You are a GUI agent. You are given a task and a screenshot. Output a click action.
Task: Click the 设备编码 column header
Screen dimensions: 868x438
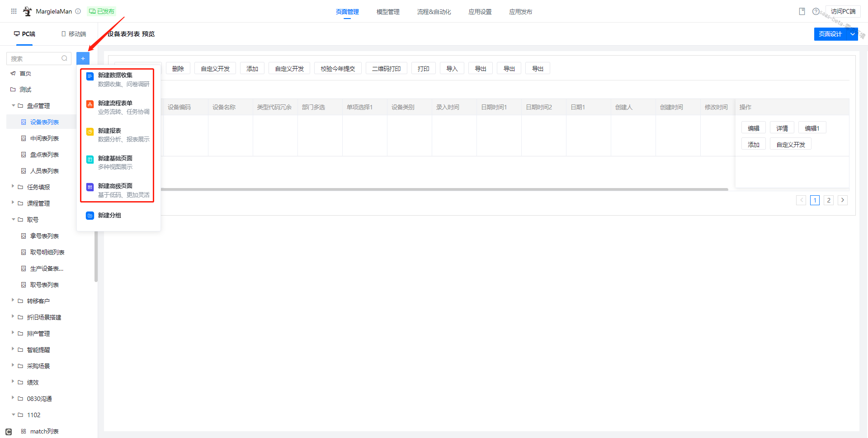[185, 107]
